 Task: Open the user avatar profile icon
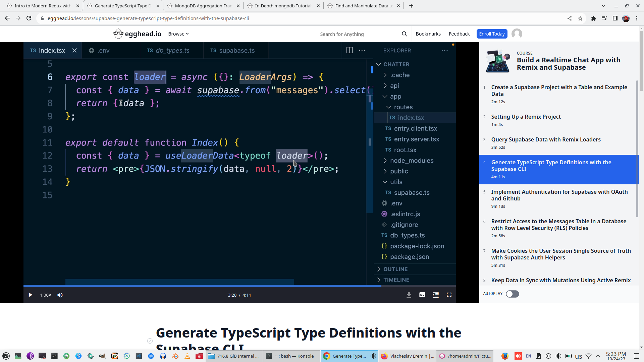(x=517, y=34)
